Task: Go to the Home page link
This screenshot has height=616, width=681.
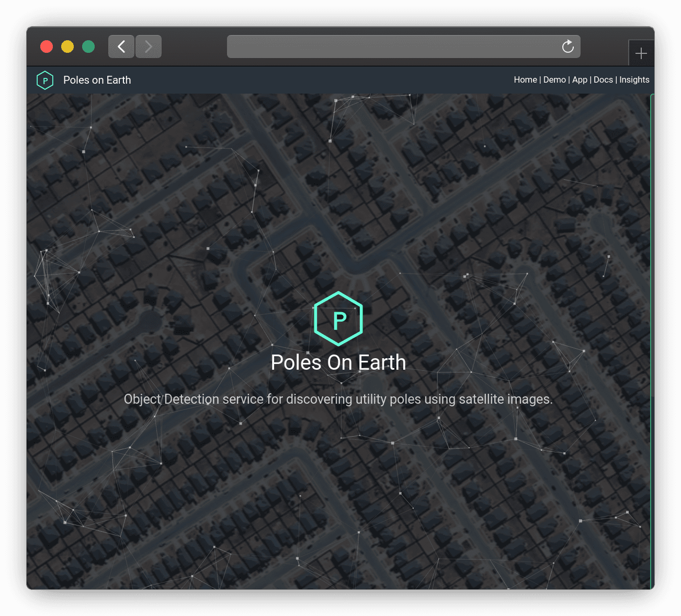Action: tap(525, 80)
